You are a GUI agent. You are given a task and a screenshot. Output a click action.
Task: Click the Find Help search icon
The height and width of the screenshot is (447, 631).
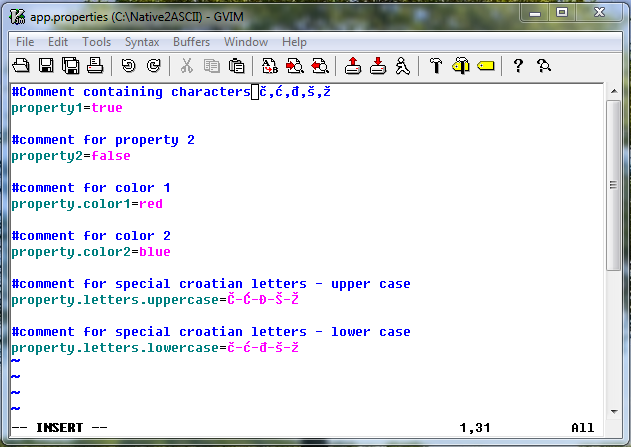point(544,66)
